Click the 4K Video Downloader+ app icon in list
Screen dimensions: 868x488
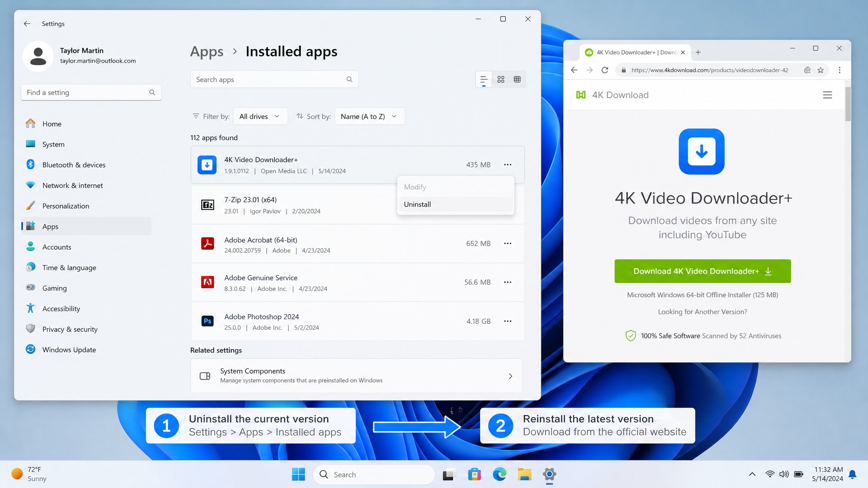(x=207, y=165)
